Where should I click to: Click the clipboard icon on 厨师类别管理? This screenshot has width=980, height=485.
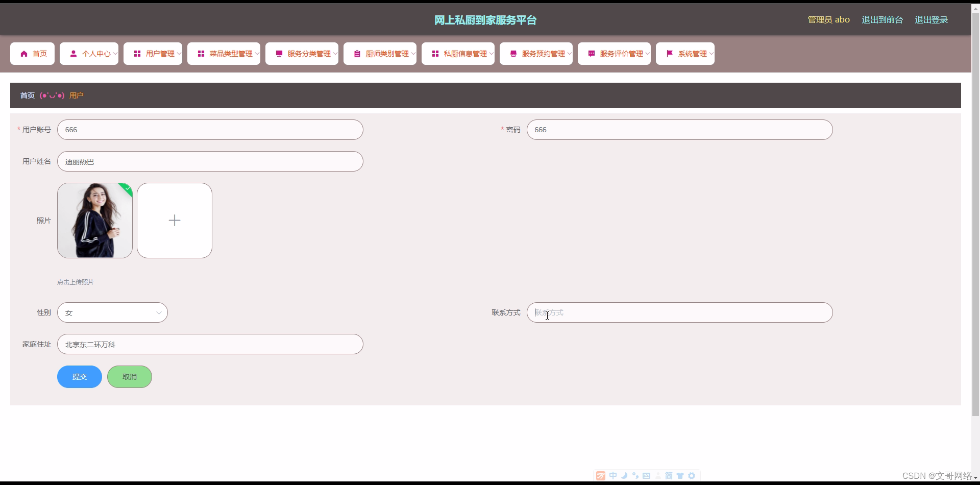[357, 54]
